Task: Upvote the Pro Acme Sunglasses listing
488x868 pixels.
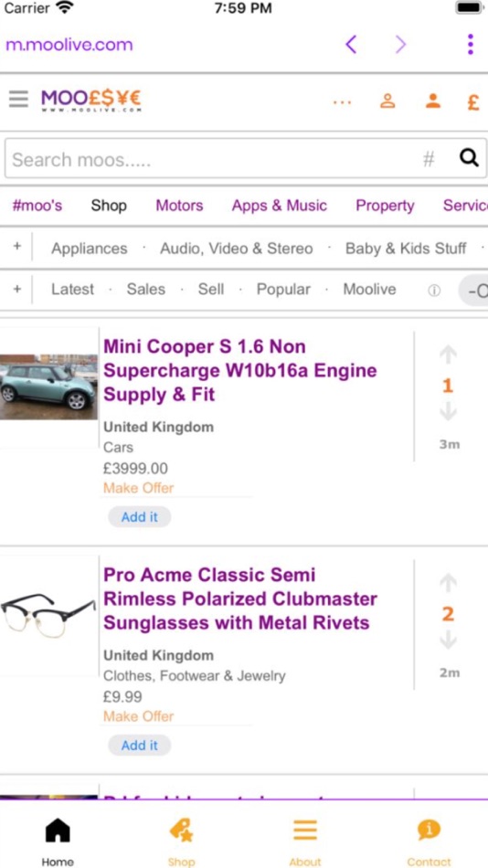Action: (x=448, y=583)
